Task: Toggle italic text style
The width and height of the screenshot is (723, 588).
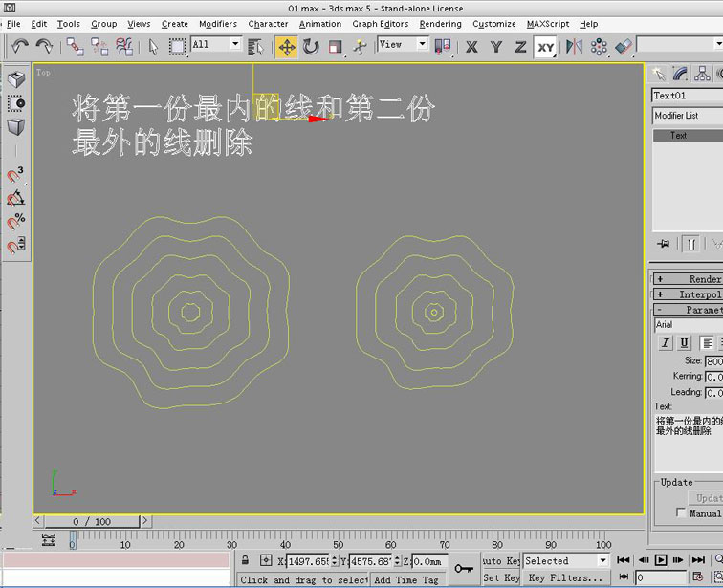Action: click(x=665, y=343)
